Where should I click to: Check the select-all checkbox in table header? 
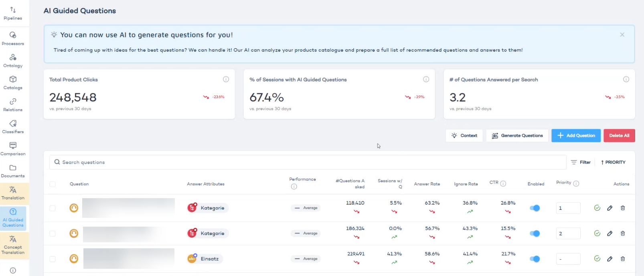[x=53, y=184]
